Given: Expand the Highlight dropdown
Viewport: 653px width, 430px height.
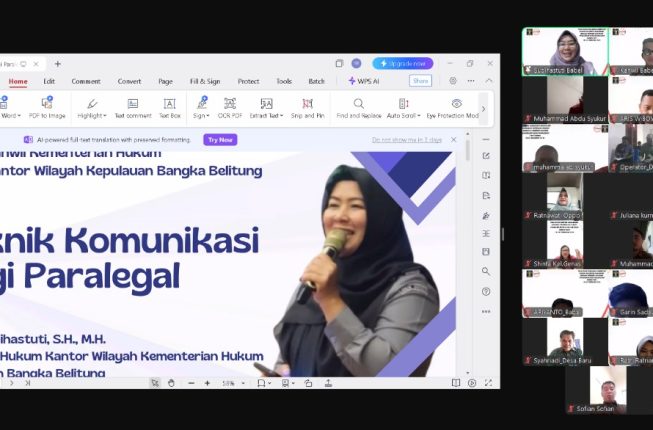Looking at the screenshot, I should [92, 108].
